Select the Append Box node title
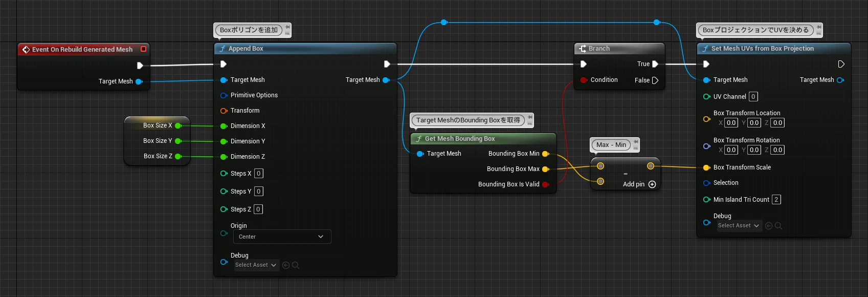Screen dimensions: 868x297 pos(246,49)
